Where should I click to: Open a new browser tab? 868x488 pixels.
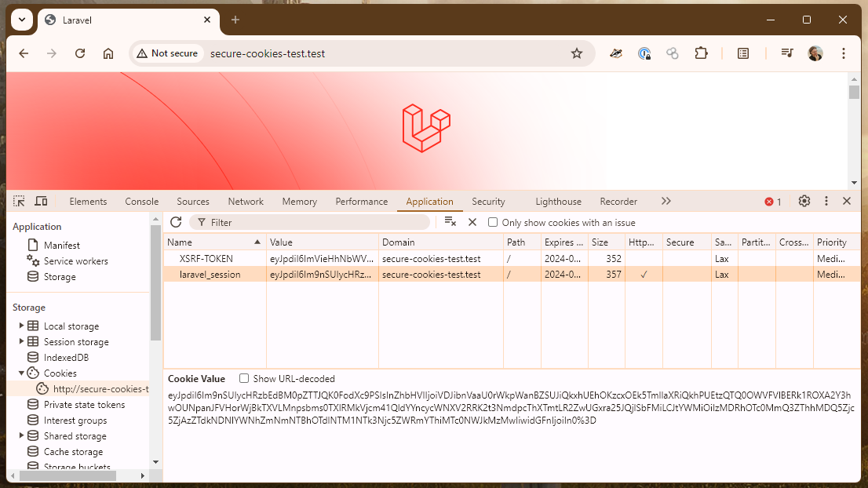[235, 20]
